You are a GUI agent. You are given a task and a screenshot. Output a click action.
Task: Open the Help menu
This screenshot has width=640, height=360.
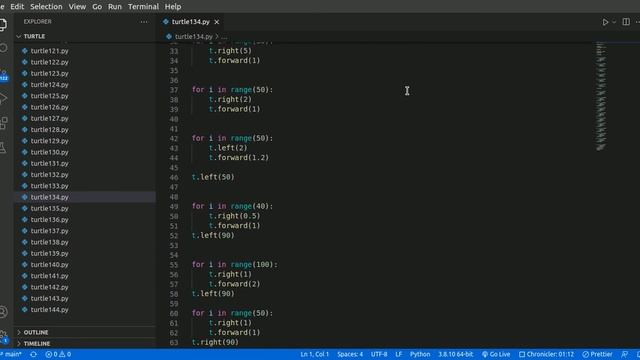(173, 7)
